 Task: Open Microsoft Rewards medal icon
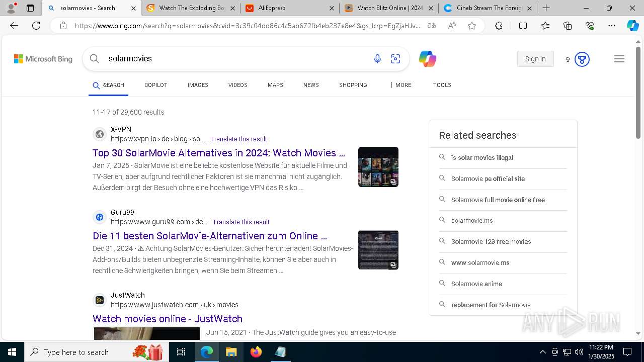pyautogui.click(x=582, y=59)
